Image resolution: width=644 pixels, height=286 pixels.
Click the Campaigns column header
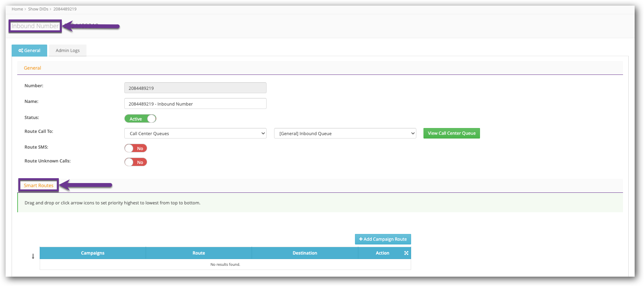[x=92, y=253]
